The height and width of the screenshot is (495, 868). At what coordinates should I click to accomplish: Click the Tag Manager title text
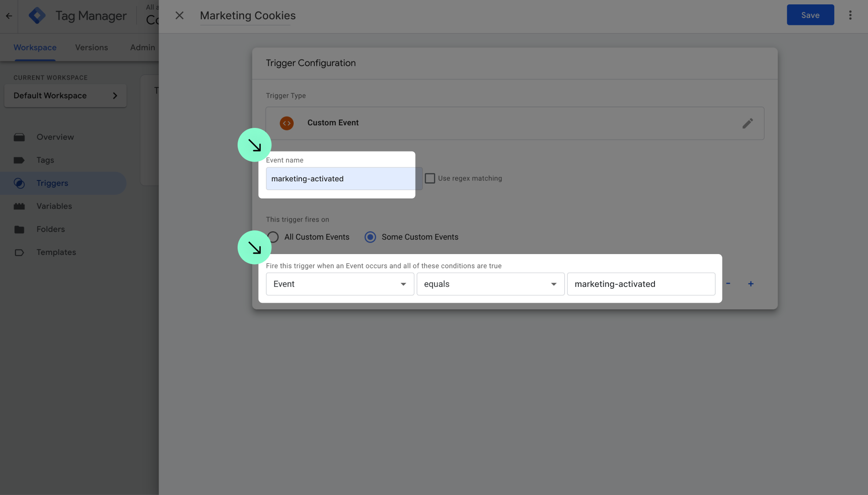(91, 16)
